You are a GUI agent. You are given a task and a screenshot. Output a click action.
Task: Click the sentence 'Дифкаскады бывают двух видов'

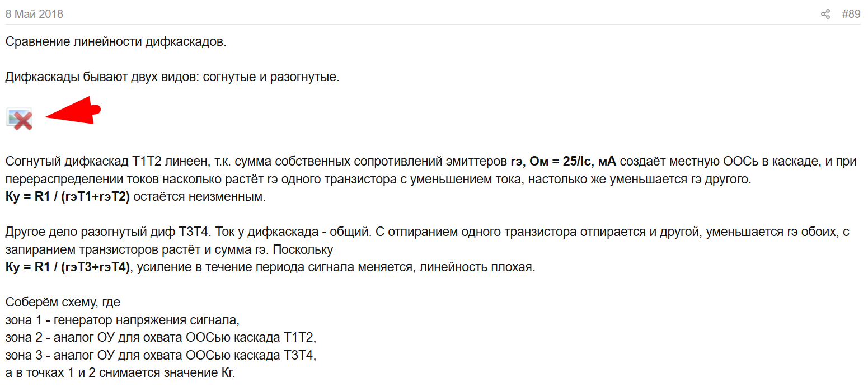tap(172, 77)
